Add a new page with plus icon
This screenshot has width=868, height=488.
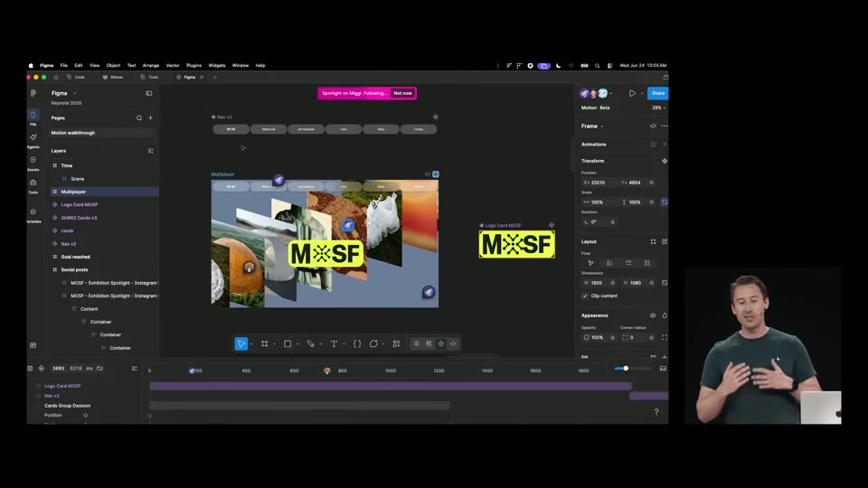[151, 117]
